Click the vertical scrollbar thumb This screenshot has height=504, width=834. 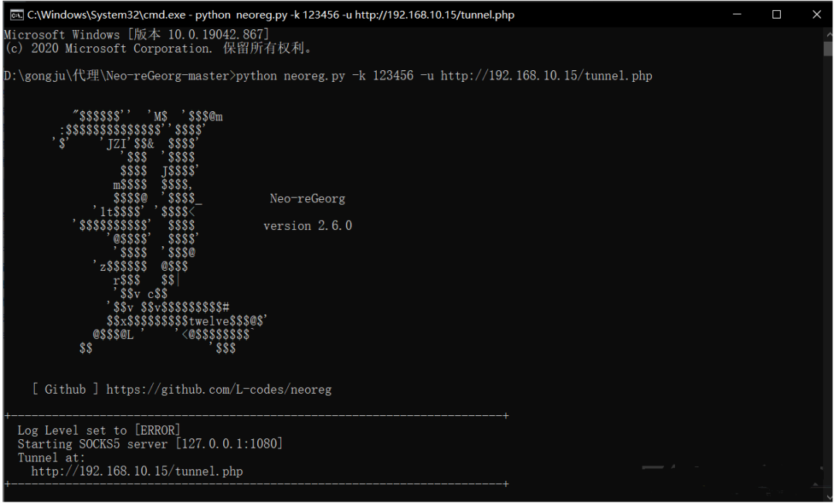(827, 49)
